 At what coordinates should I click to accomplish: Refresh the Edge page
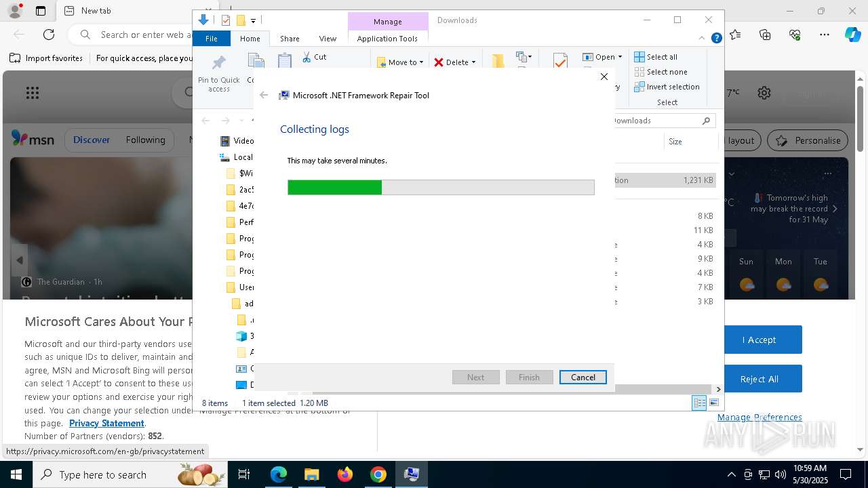point(49,34)
